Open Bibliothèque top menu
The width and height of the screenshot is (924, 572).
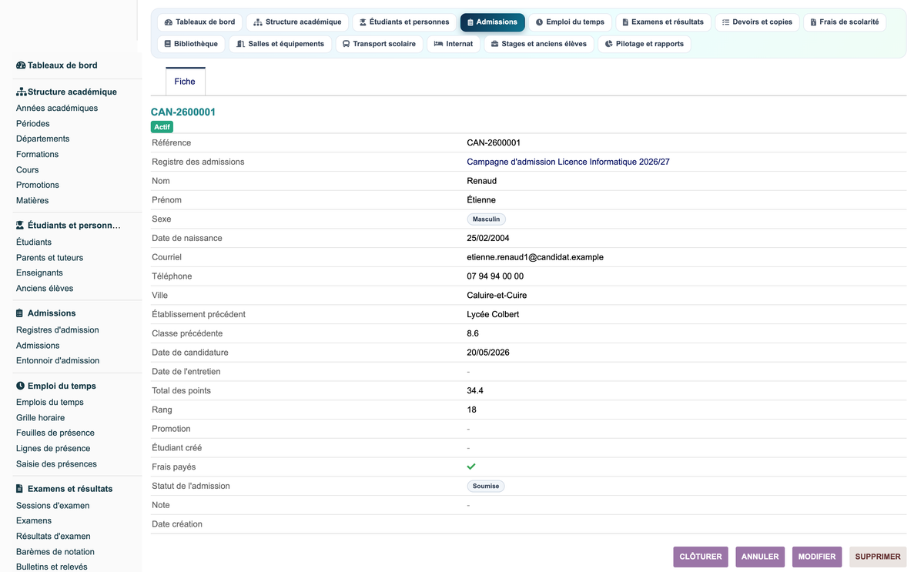[191, 44]
